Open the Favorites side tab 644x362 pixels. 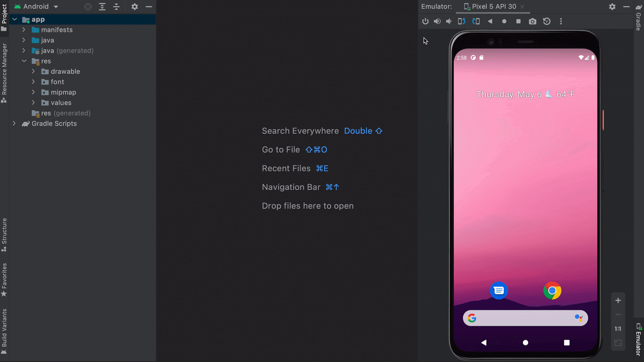pos(4,280)
